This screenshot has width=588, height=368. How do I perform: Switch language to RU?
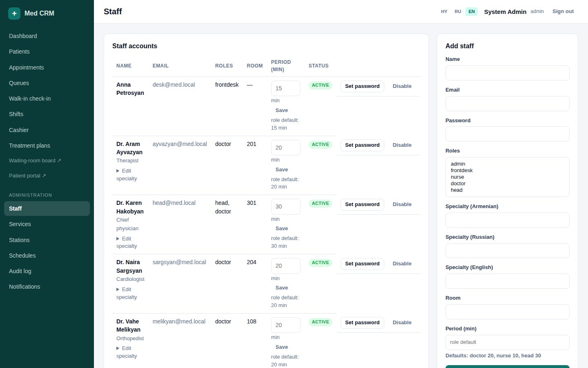[458, 11]
